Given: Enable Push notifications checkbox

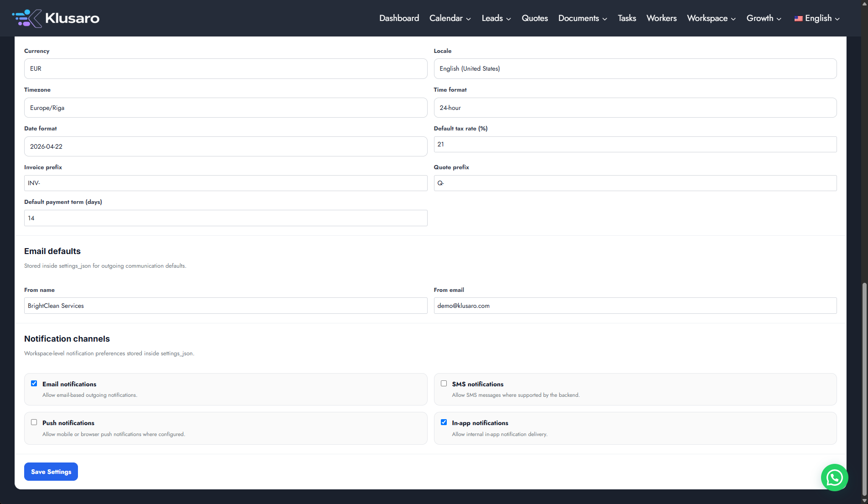Looking at the screenshot, I should [x=34, y=422].
